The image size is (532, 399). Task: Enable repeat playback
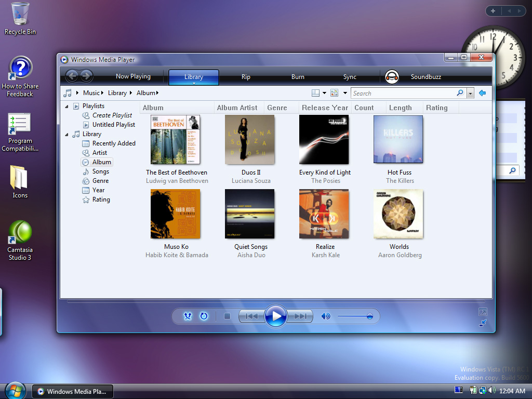(203, 315)
